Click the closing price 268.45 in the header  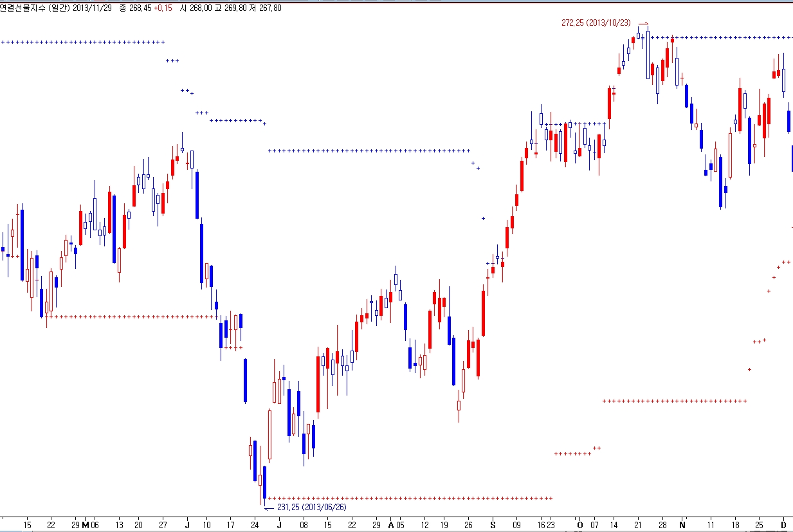(x=140, y=8)
